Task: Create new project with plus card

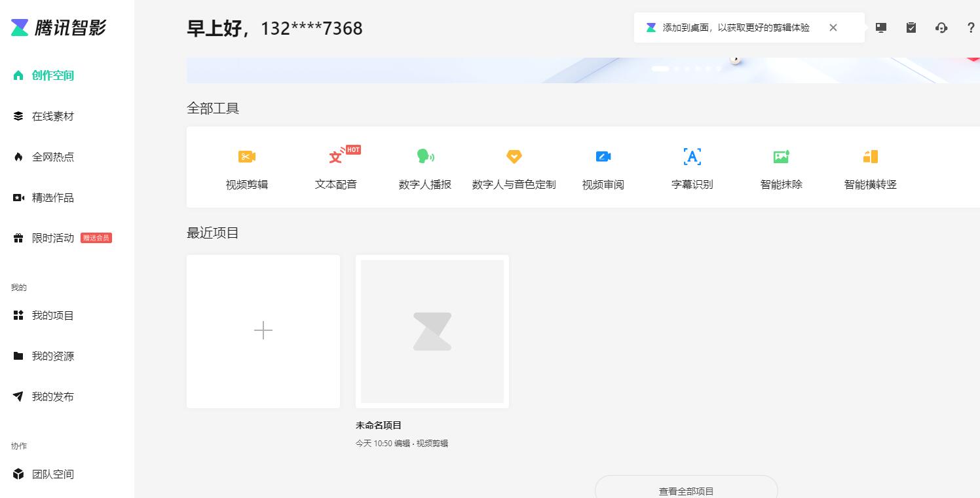Action: point(263,331)
